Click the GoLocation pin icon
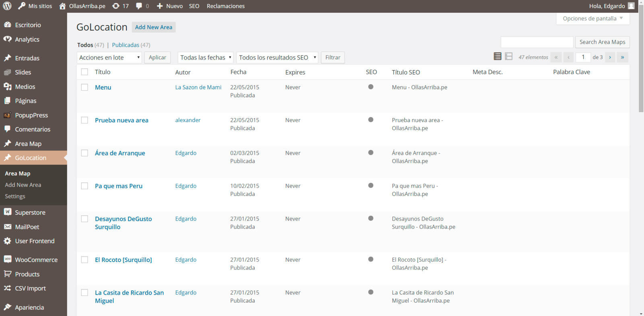The width and height of the screenshot is (644, 316). (8, 158)
